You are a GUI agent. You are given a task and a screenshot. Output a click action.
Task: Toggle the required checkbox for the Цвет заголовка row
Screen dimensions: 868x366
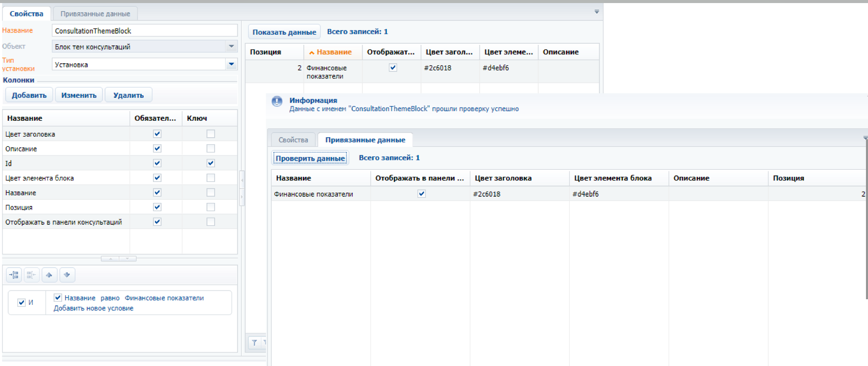tap(157, 134)
